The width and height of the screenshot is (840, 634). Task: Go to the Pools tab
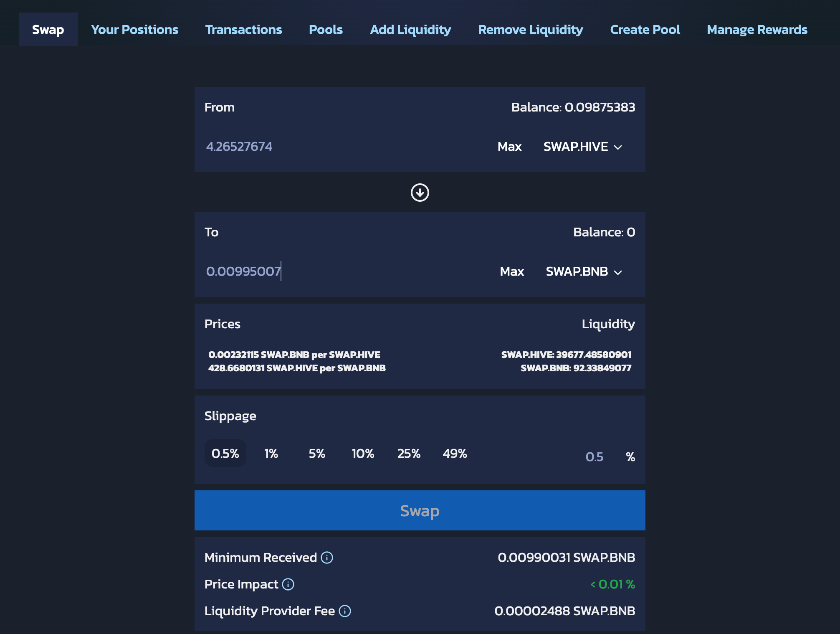(326, 29)
